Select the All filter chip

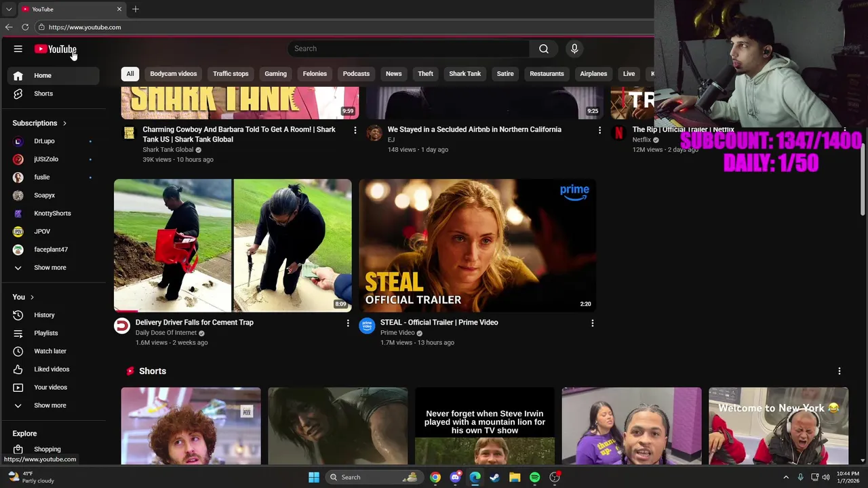point(130,74)
